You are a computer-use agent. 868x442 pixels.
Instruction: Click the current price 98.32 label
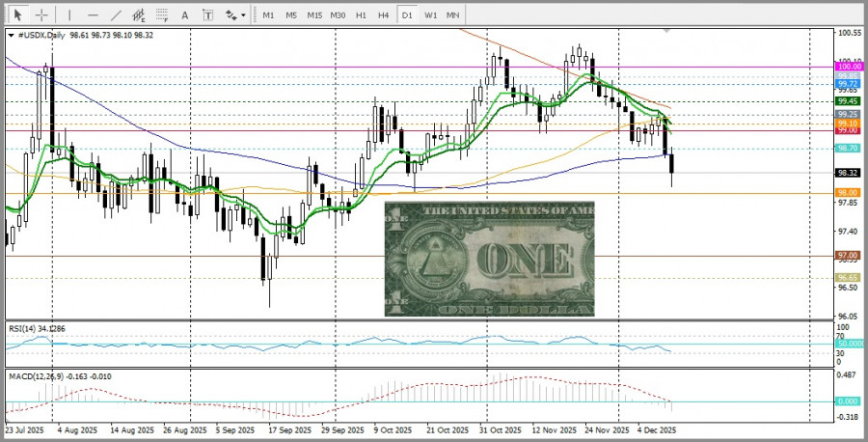point(848,173)
